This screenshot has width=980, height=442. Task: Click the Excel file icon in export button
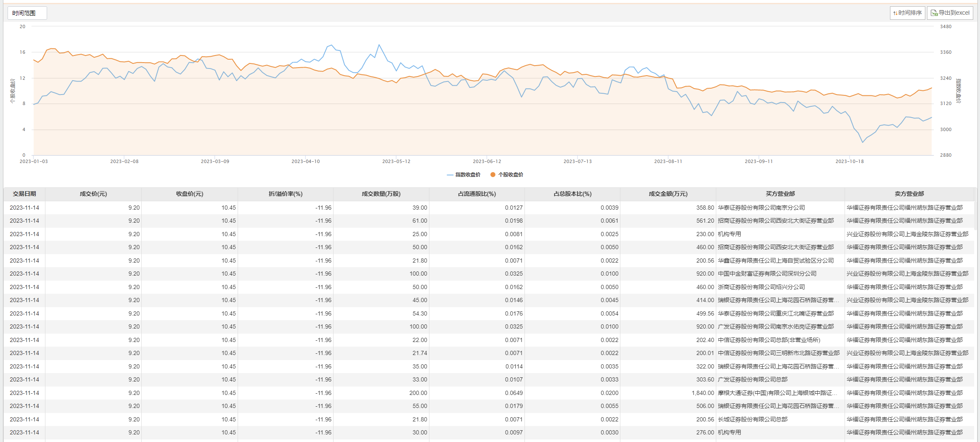(934, 13)
